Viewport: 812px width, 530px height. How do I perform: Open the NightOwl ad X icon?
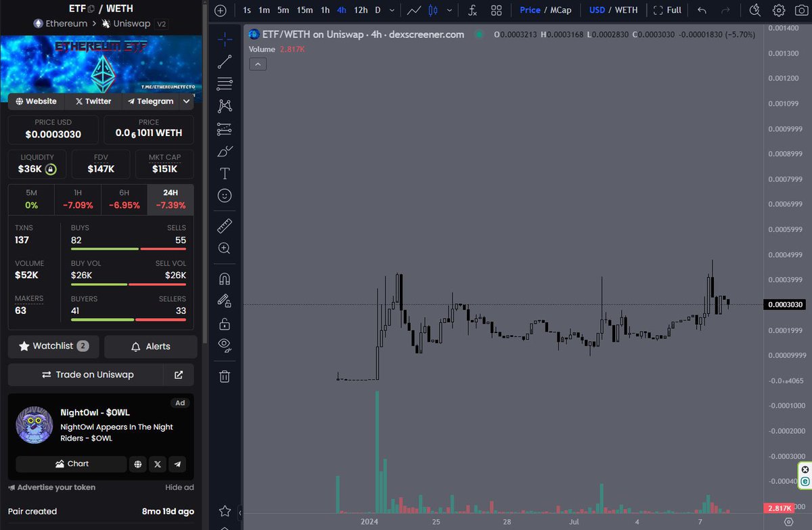(x=158, y=464)
